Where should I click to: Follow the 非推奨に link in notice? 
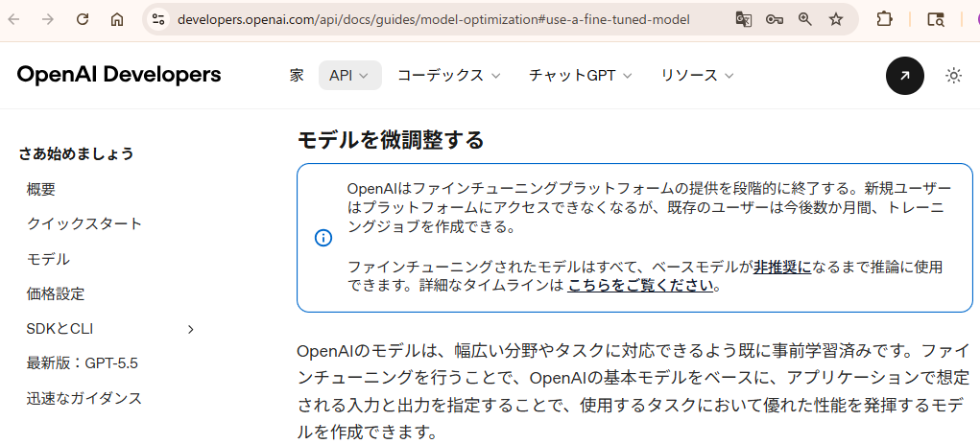tap(782, 268)
